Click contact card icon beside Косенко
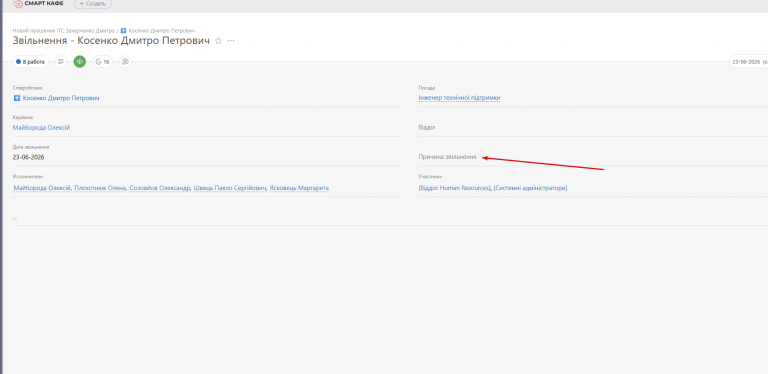The width and height of the screenshot is (768, 374). coord(17,98)
